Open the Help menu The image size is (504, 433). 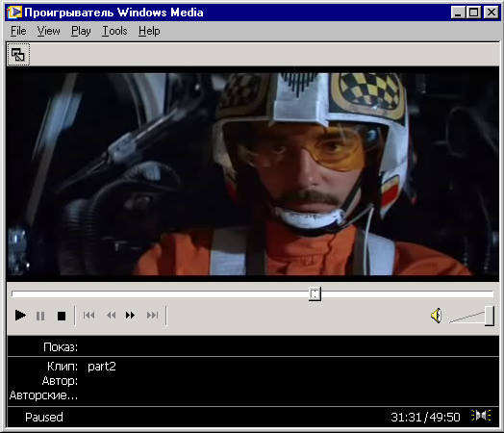pyautogui.click(x=149, y=31)
